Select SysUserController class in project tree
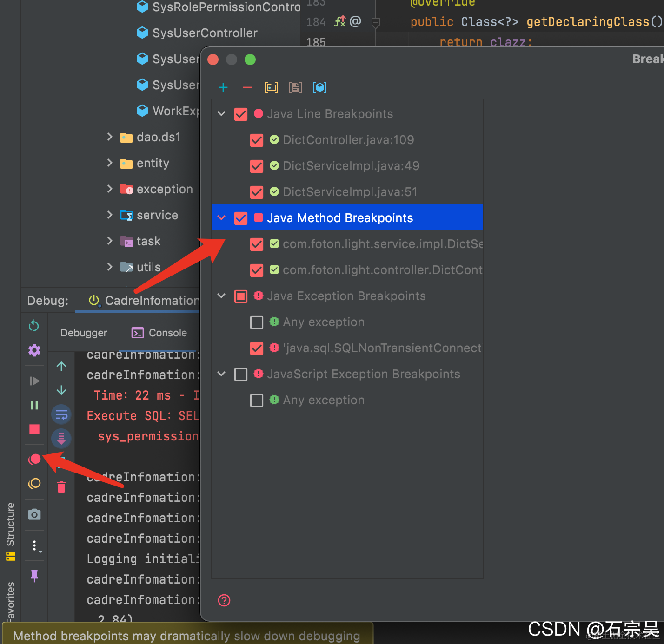 pos(197,33)
